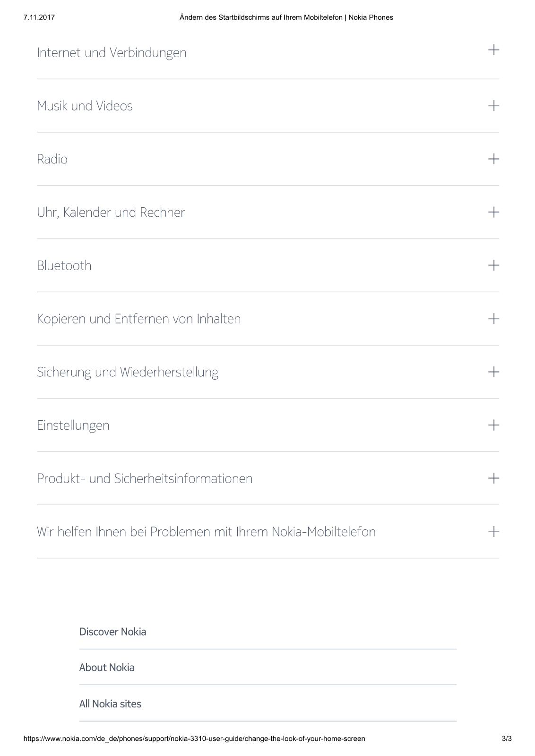The width and height of the screenshot is (535, 756).
Task: Open Internet und Verbindungen heading
Action: point(112,52)
